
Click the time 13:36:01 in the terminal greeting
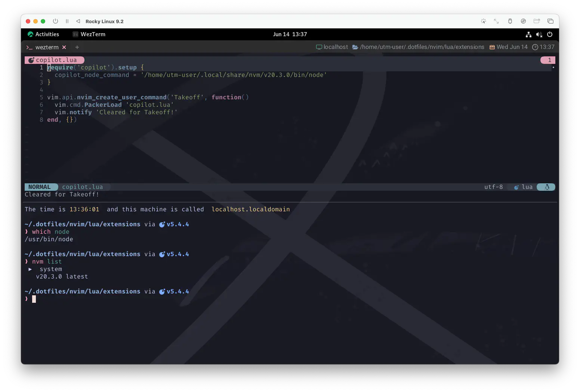point(84,209)
